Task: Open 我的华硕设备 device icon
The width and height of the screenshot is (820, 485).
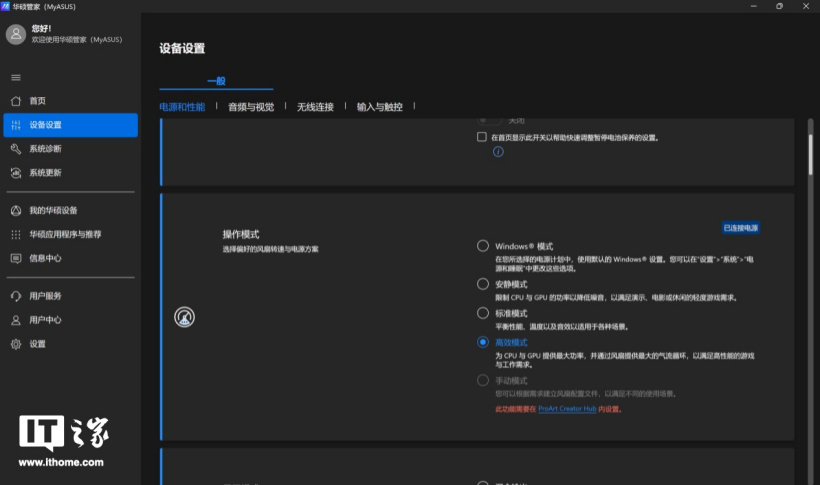Action: pyautogui.click(x=16, y=211)
